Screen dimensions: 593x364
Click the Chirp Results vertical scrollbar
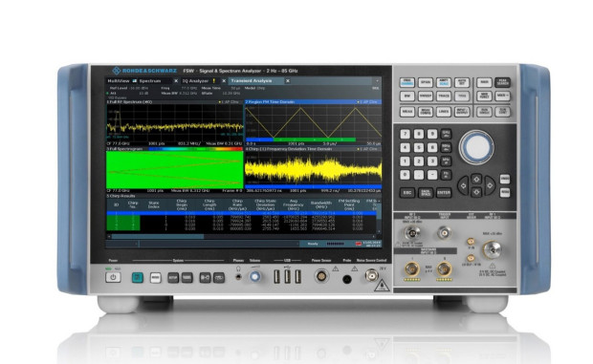click(x=380, y=217)
